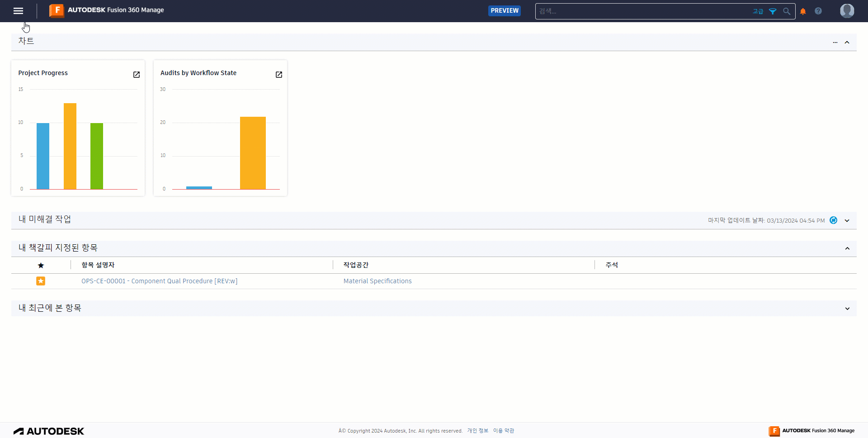Click the Project Progress chart title
The width and height of the screenshot is (868, 438).
(43, 73)
